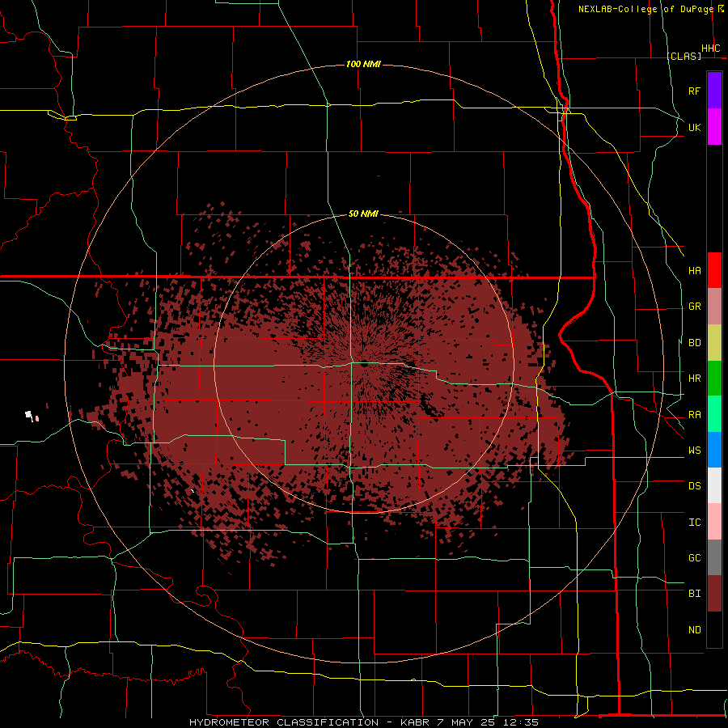
Task: Click the IC light pink legend swatch
Action: tap(714, 522)
